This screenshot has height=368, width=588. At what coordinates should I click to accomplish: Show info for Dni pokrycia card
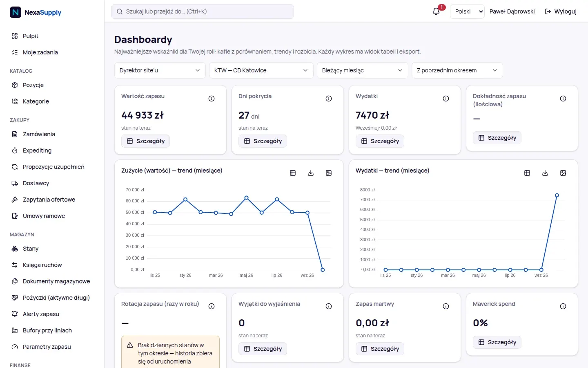[x=329, y=99]
